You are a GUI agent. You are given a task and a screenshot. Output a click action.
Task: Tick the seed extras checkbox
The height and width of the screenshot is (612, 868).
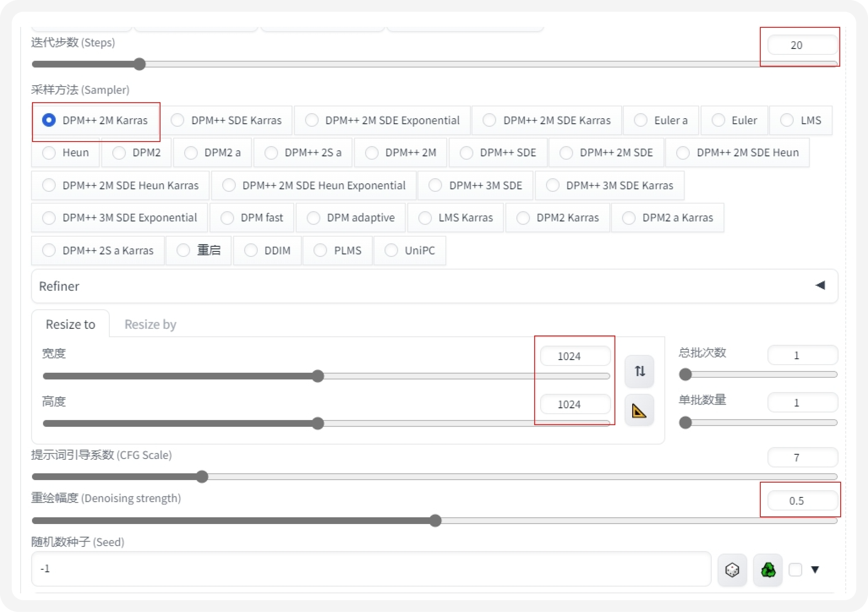795,570
